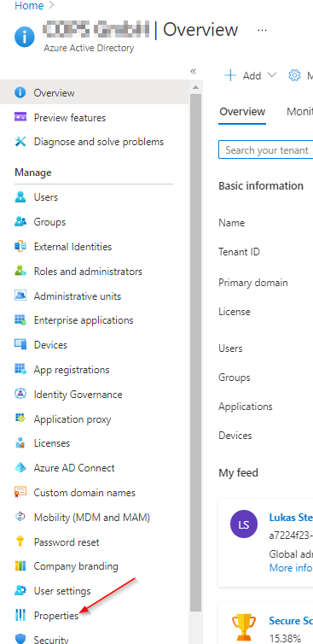
Task: Go to Home breadcrumb link
Action: click(x=29, y=6)
